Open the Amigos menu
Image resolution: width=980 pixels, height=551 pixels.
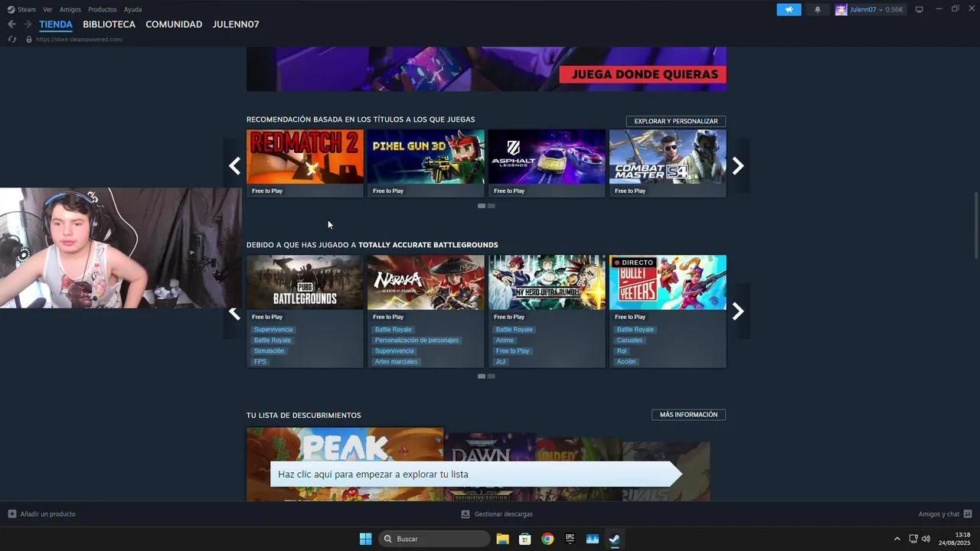tap(70, 9)
